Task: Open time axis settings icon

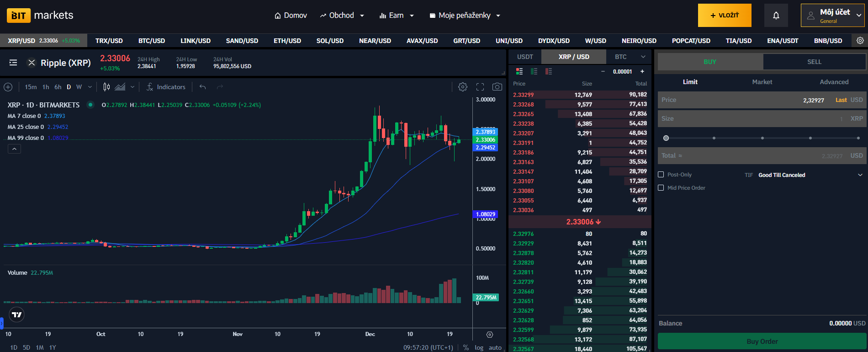Action: click(490, 335)
